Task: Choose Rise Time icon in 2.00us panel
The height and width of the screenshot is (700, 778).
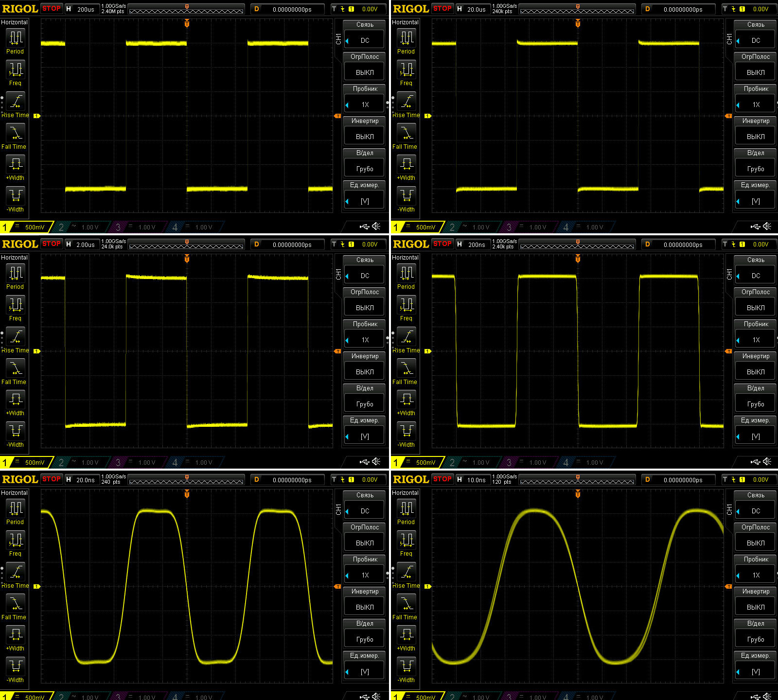Action: 16,336
